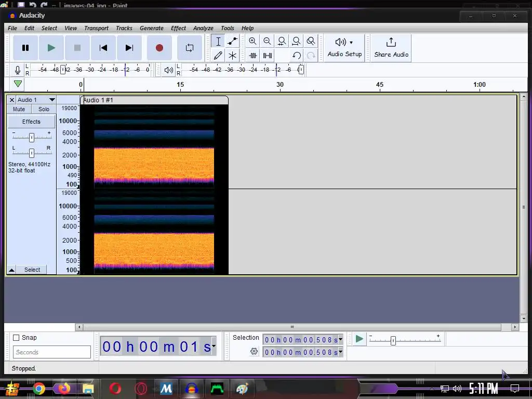This screenshot has width=532, height=399.
Task: Click the Pause button
Action: (25, 48)
